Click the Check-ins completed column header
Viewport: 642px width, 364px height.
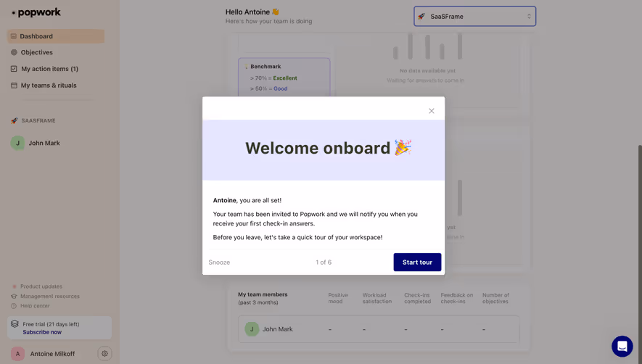[418, 298]
